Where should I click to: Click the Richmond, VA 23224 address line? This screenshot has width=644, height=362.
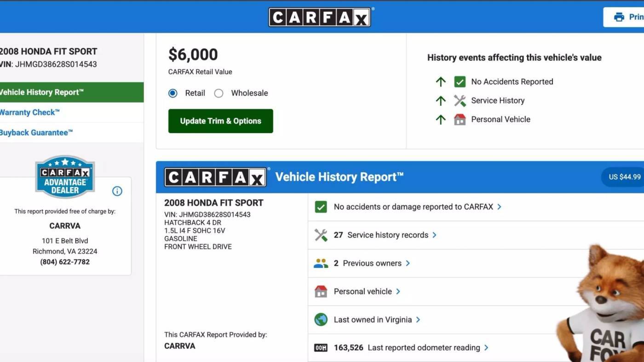[65, 251]
